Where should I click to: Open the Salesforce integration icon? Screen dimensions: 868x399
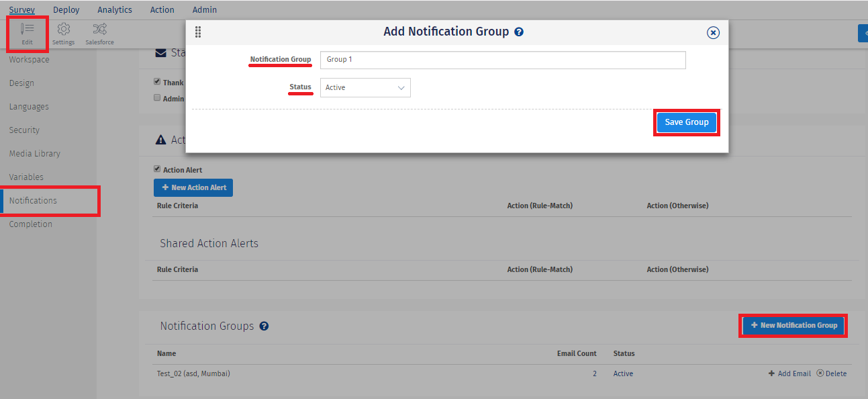99,30
